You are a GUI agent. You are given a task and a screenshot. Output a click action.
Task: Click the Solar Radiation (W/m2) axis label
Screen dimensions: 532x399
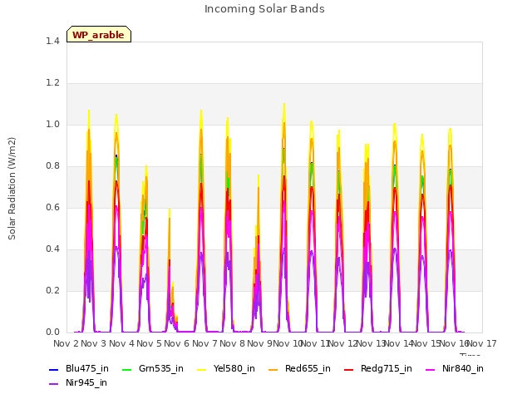12,189
